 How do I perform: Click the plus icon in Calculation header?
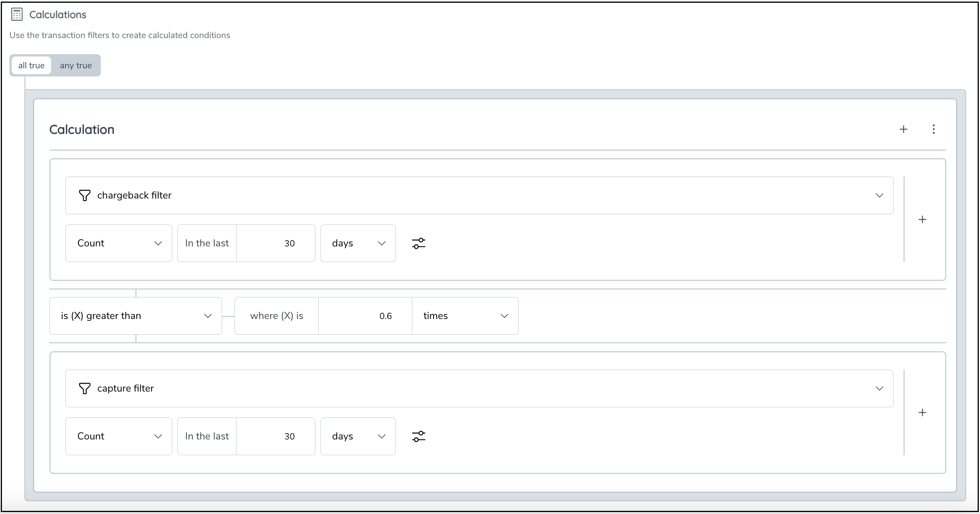click(x=903, y=129)
